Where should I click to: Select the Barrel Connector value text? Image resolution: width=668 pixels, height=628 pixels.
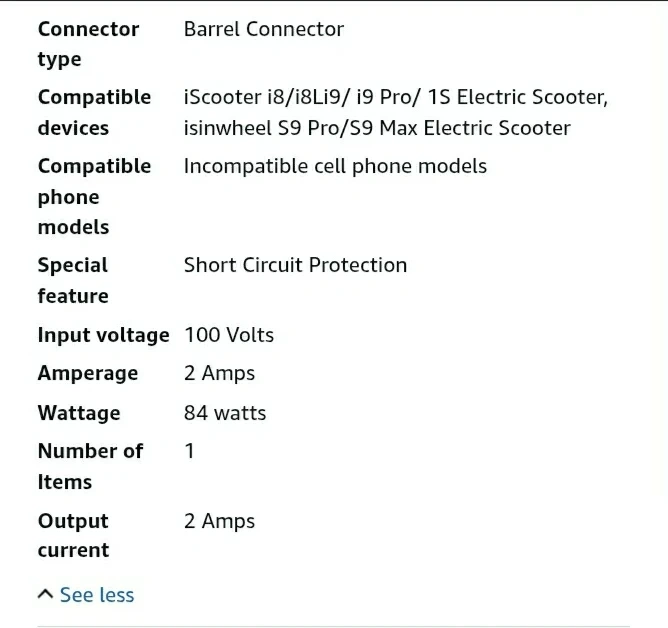point(263,29)
